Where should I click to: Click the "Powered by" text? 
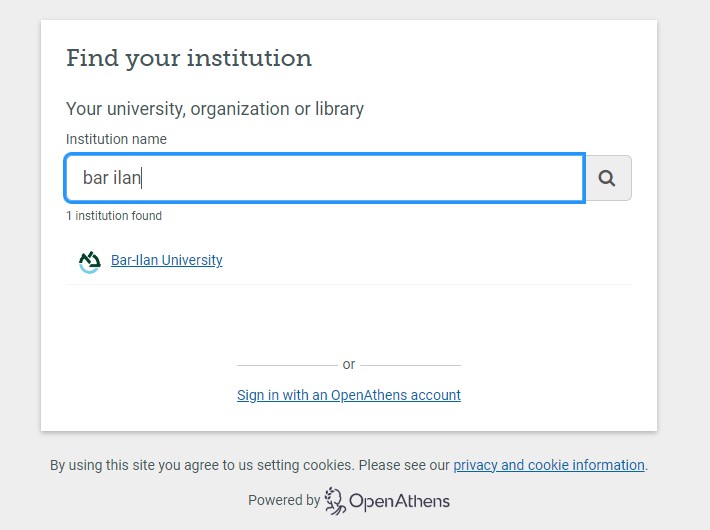[x=284, y=500]
